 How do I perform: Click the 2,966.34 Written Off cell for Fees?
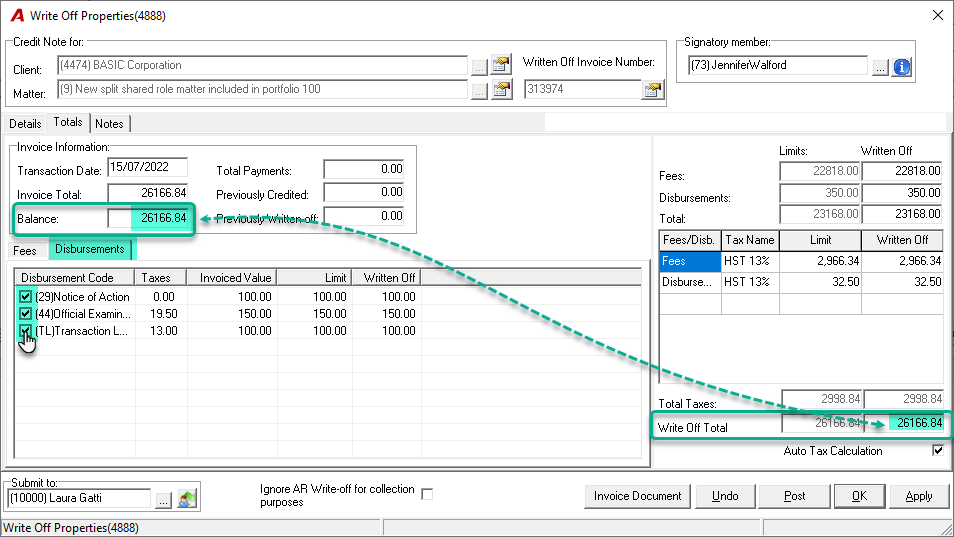[x=903, y=261]
